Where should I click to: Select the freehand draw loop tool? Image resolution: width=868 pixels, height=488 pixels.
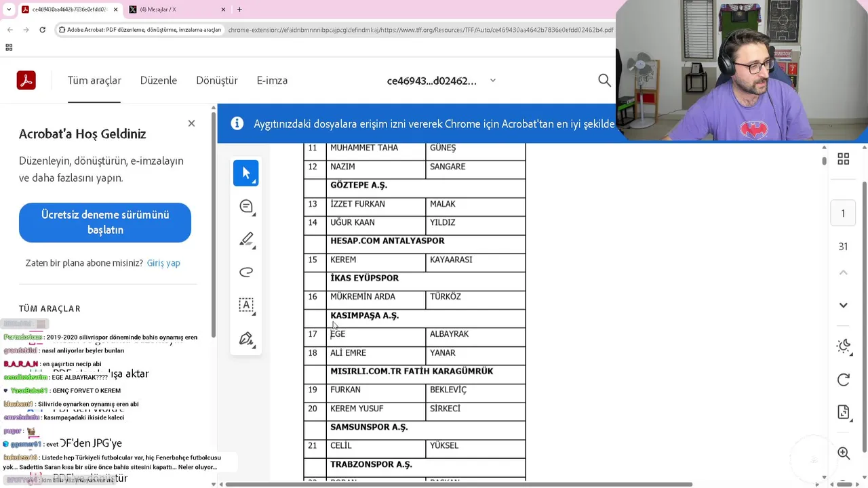(246, 272)
